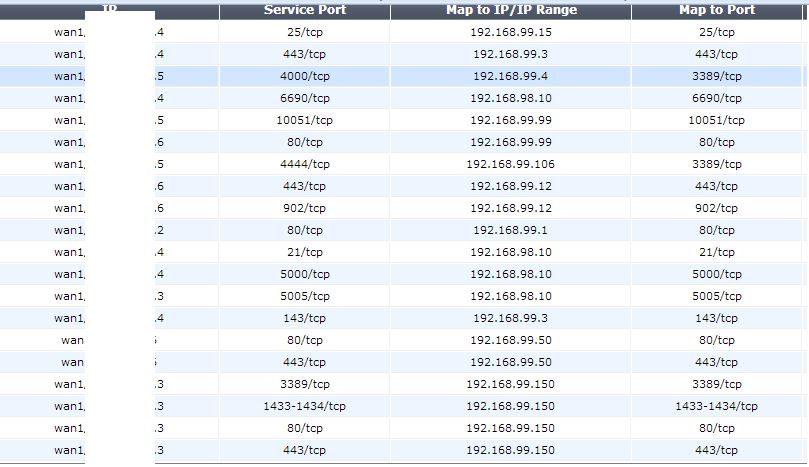This screenshot has height=467, width=809.
Task: Click 10051/tcp in the Map to Port column
Action: pyautogui.click(x=717, y=120)
